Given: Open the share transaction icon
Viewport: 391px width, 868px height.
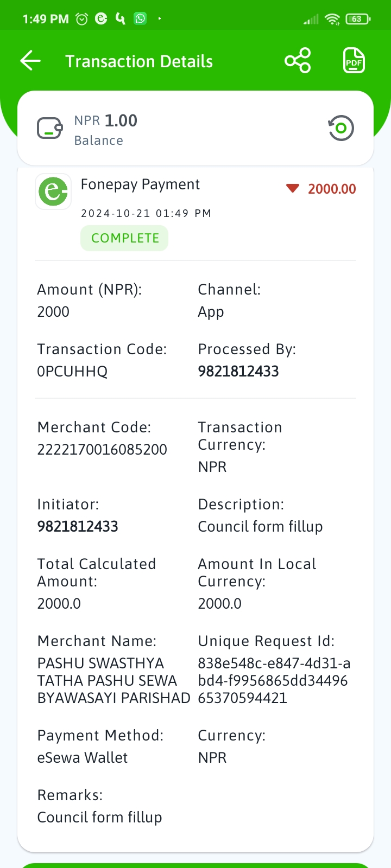Looking at the screenshot, I should [298, 61].
